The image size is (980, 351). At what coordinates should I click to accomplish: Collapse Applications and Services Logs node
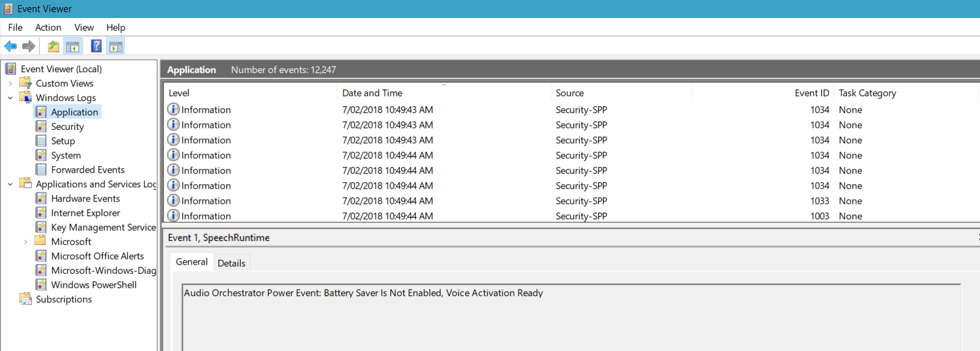(x=10, y=184)
